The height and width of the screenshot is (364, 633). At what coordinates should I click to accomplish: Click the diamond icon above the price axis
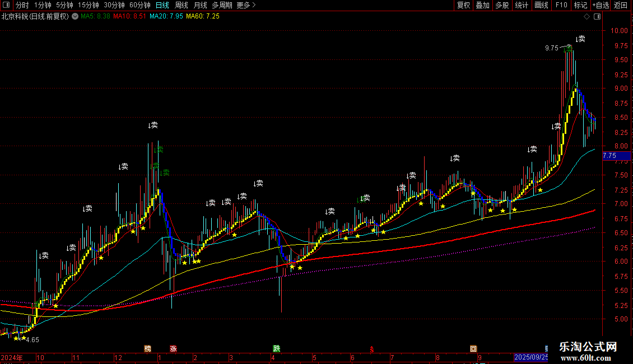point(587,17)
